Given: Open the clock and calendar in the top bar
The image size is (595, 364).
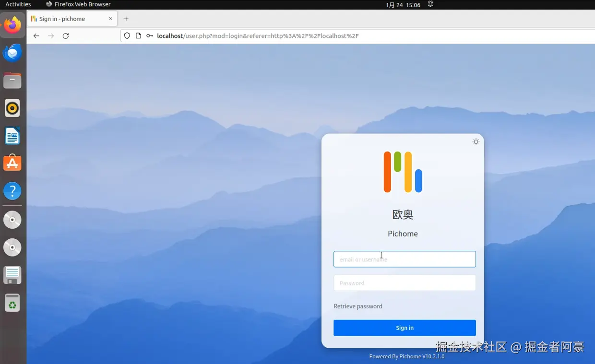Looking at the screenshot, I should point(403,5).
